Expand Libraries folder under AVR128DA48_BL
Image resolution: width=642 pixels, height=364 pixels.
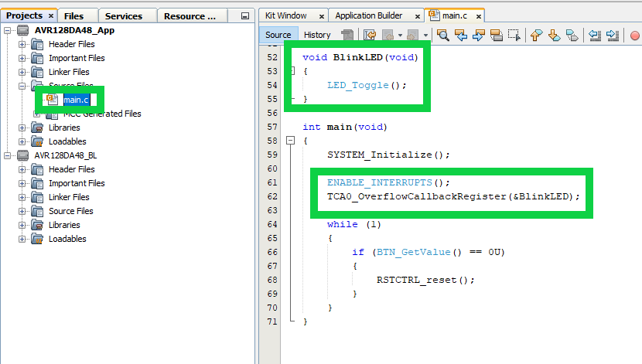pos(22,225)
